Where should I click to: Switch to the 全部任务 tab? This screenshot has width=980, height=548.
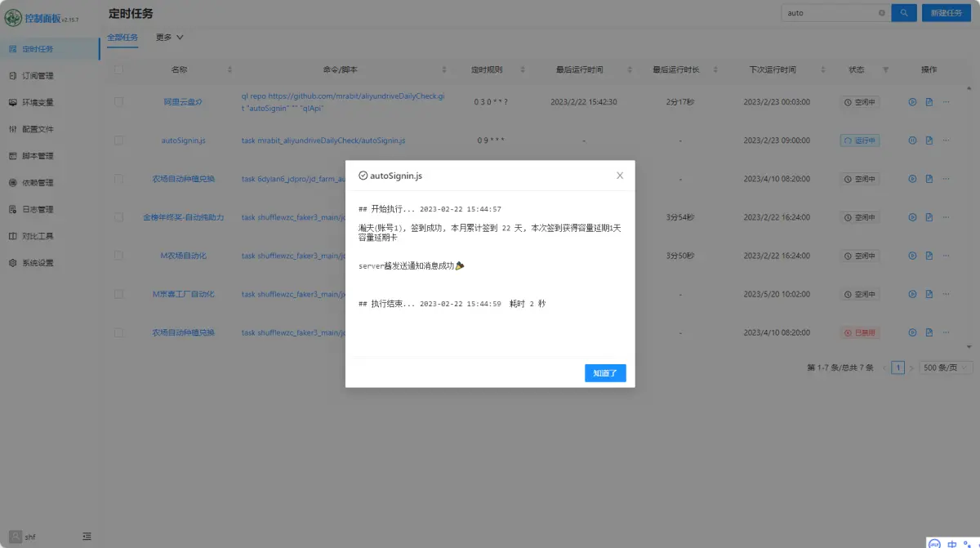(x=122, y=37)
